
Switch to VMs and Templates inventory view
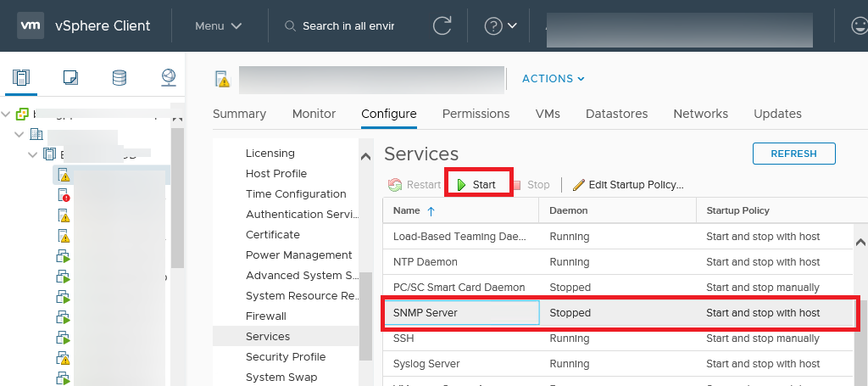70,78
